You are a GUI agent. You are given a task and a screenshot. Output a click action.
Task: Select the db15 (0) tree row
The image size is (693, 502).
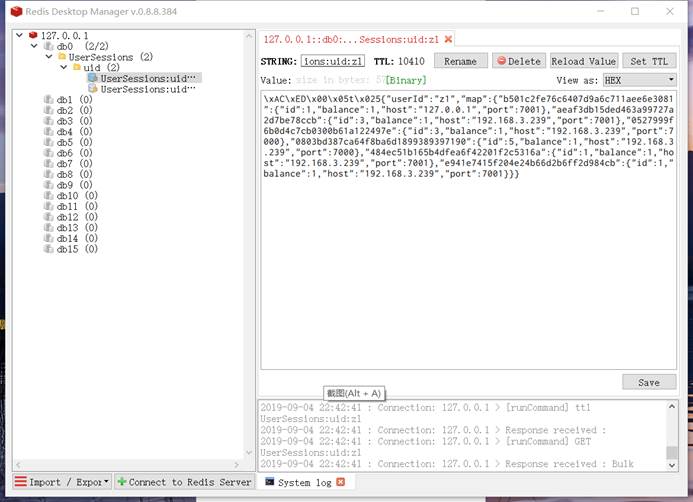tap(71, 249)
